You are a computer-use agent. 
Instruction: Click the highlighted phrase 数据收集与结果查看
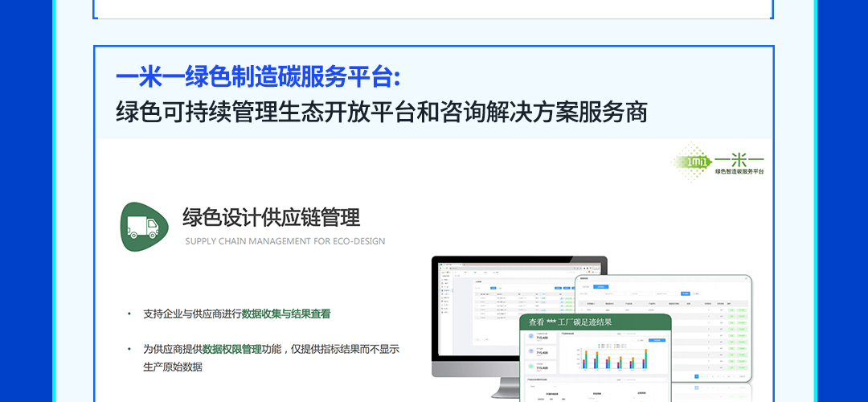coord(286,314)
